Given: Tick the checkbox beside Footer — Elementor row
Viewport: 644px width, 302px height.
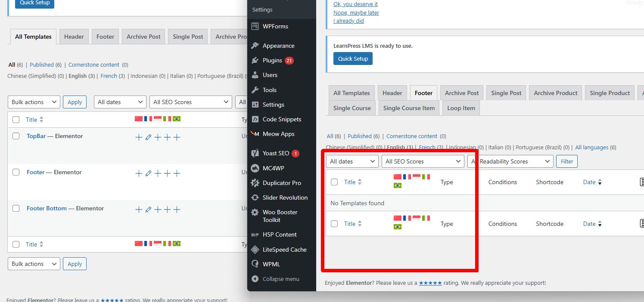Looking at the screenshot, I should point(16,172).
